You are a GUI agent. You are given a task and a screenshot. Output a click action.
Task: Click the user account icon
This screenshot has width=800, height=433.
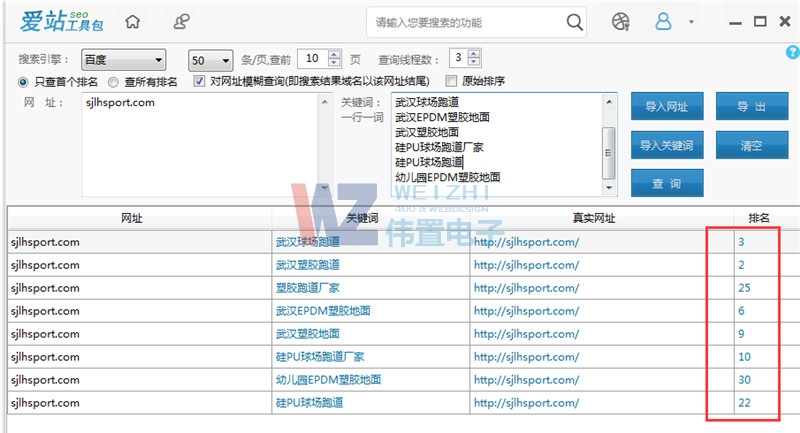[664, 21]
